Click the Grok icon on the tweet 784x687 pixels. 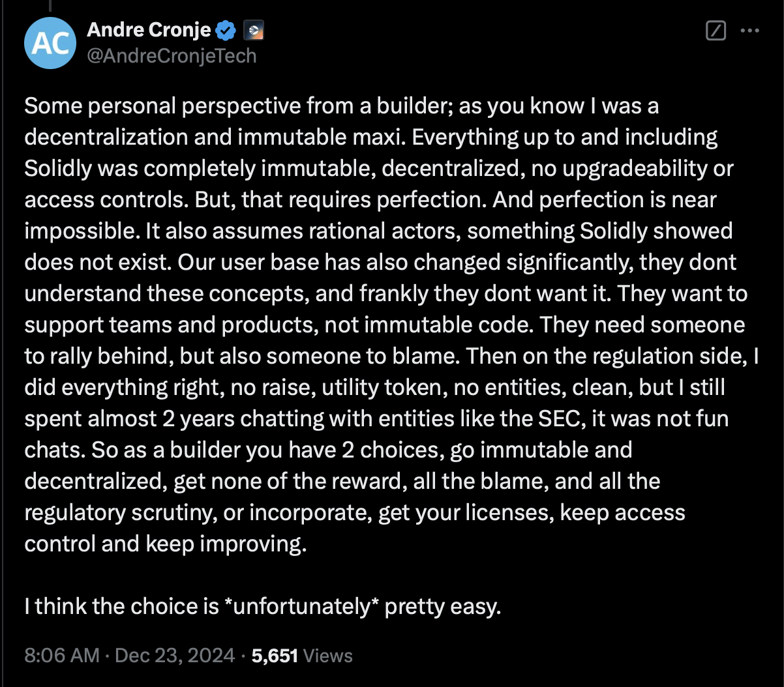(x=715, y=31)
